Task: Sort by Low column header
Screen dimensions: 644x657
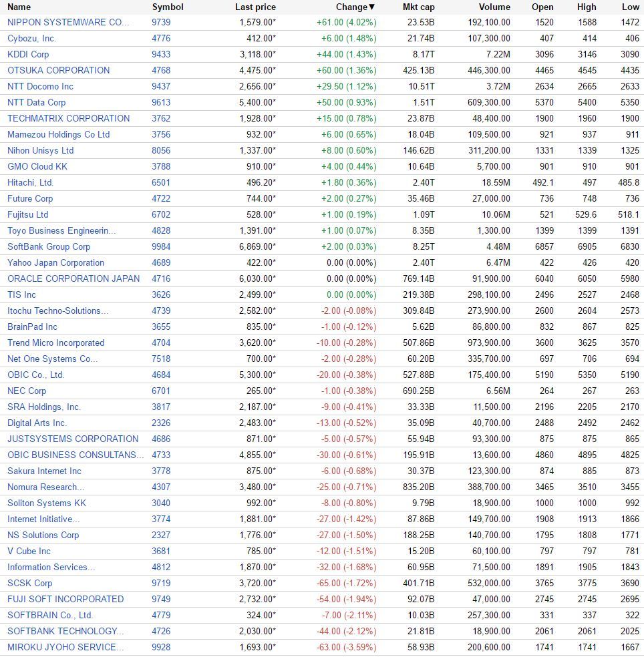Action: point(631,7)
